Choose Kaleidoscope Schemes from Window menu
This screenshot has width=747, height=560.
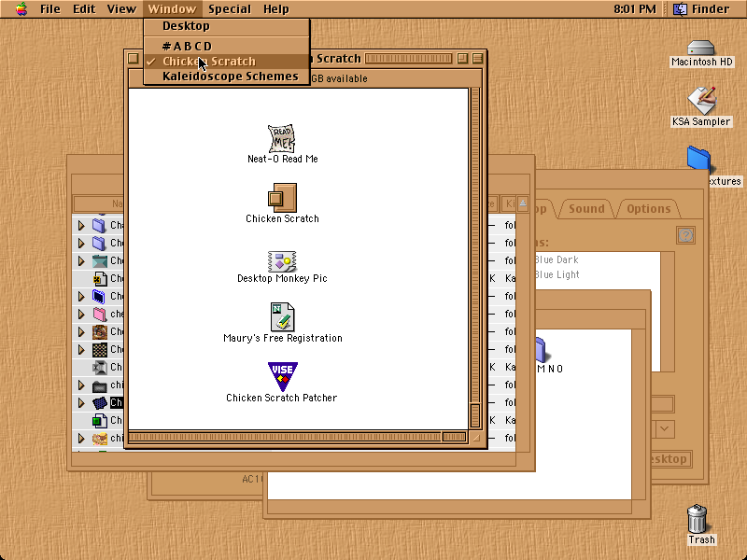(x=227, y=77)
